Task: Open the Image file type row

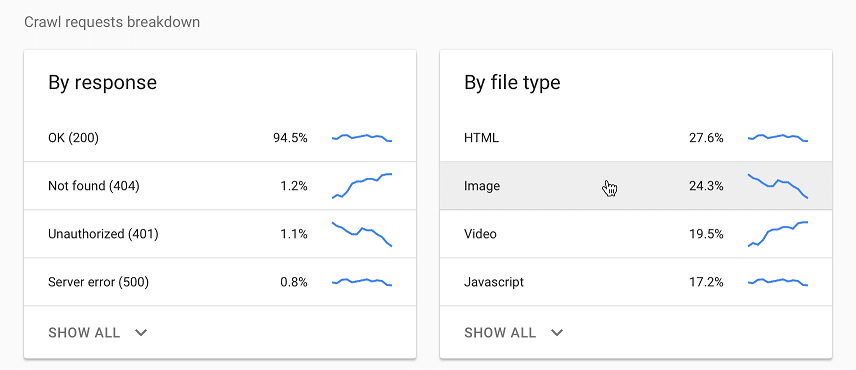Action: 636,186
